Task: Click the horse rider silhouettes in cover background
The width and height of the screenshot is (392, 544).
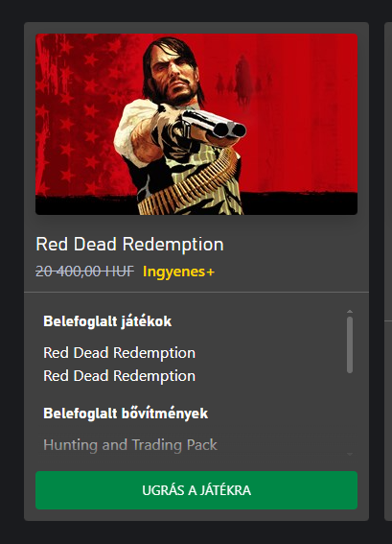Action: [243, 81]
